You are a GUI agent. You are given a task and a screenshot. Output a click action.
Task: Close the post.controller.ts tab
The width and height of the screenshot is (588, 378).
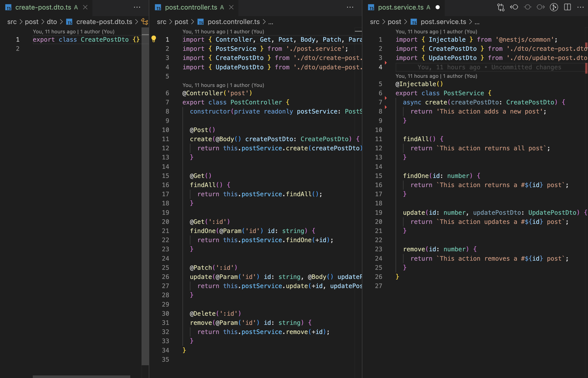[231, 7]
